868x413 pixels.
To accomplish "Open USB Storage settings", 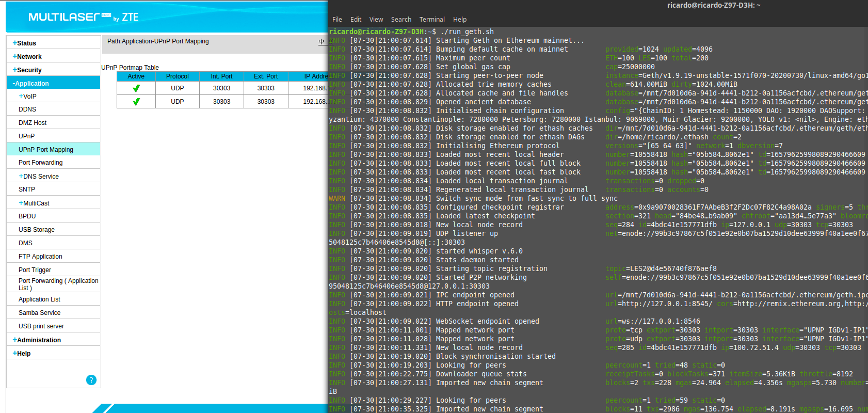I will pos(37,230).
